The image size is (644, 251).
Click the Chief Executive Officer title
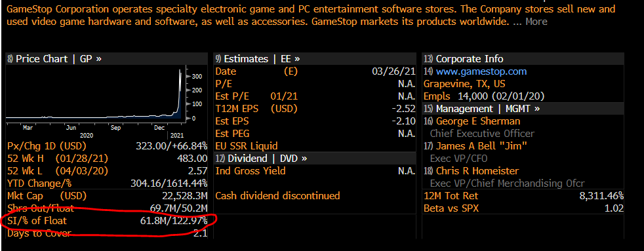click(x=482, y=134)
